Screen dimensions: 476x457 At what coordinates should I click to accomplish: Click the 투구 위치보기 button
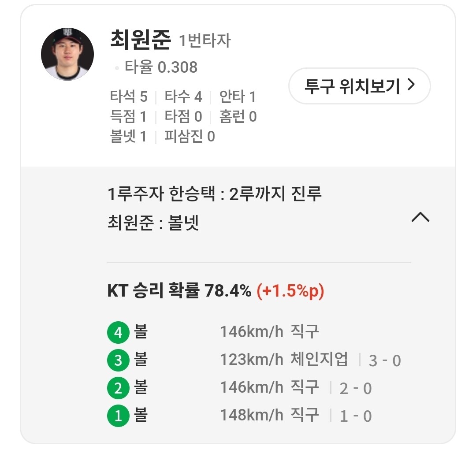(359, 86)
